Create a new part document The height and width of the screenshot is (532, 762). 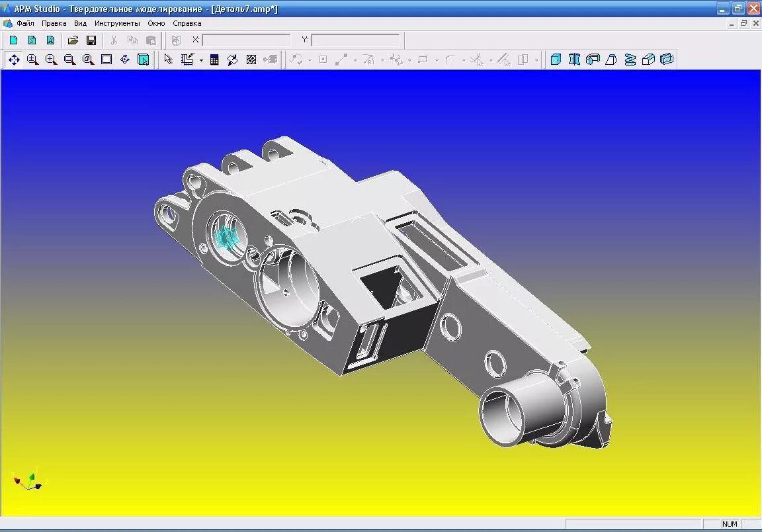tap(14, 40)
